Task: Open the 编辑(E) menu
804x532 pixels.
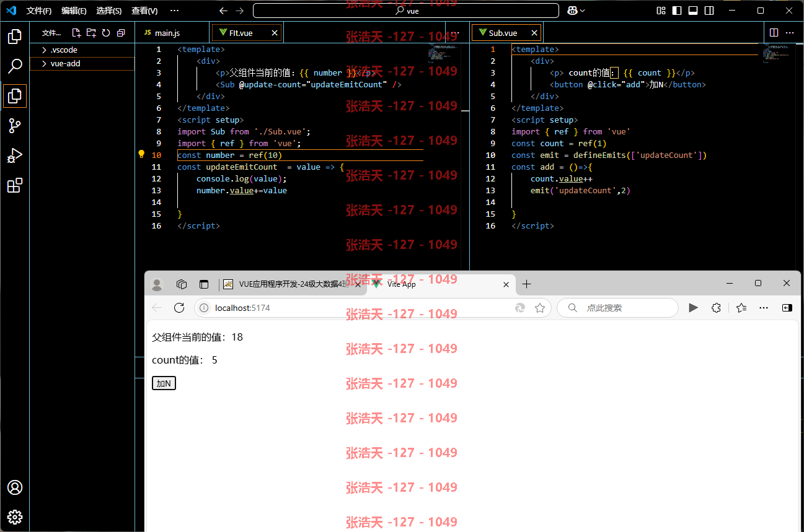Action: click(x=74, y=11)
